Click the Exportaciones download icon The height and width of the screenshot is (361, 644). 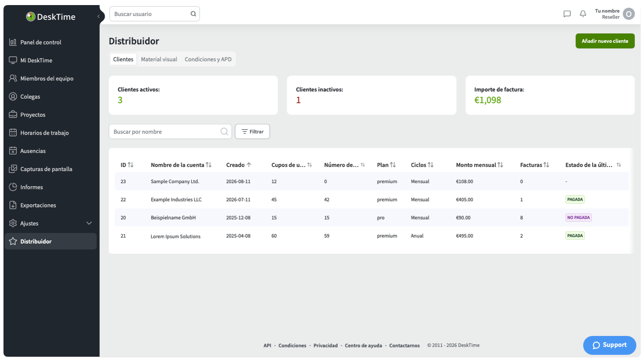click(x=13, y=205)
